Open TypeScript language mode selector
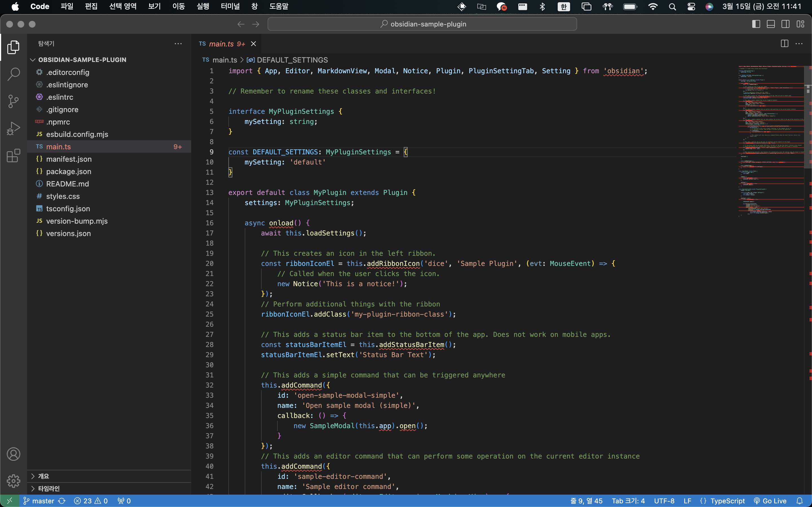The width and height of the screenshot is (812, 507). (x=727, y=501)
